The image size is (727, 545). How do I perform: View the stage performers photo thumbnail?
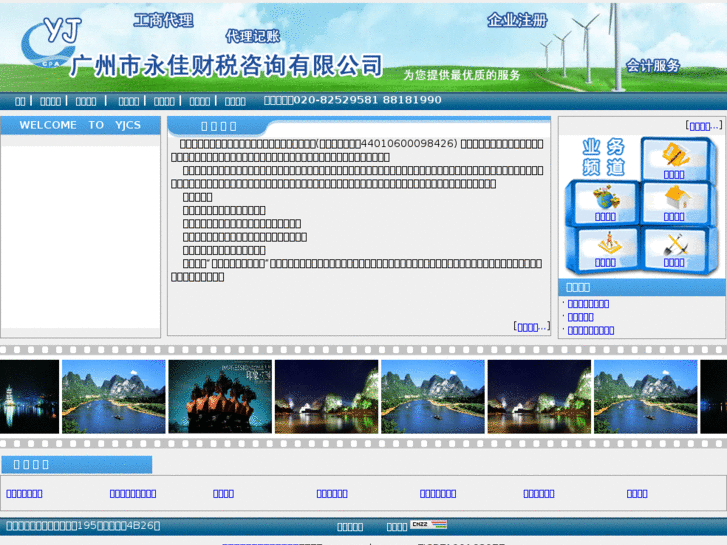(220, 397)
